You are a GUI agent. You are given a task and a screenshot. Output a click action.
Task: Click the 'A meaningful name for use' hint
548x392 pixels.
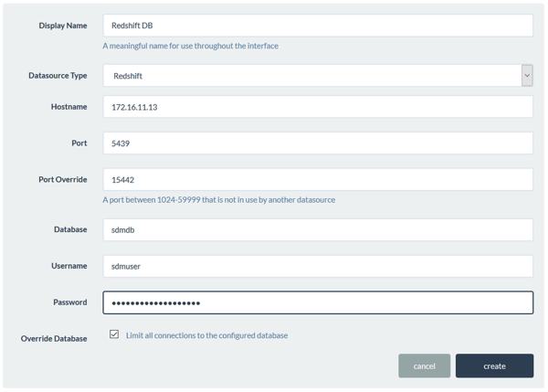point(191,46)
